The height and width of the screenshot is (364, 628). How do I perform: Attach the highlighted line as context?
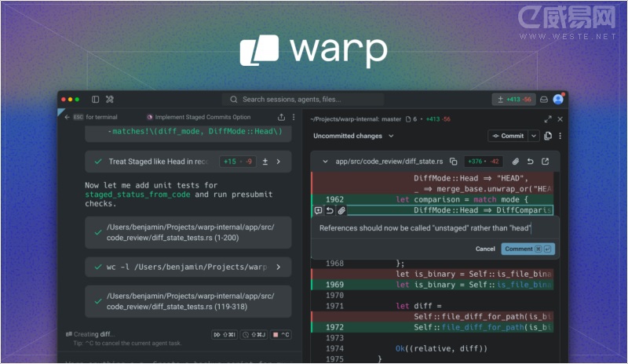pyautogui.click(x=341, y=210)
